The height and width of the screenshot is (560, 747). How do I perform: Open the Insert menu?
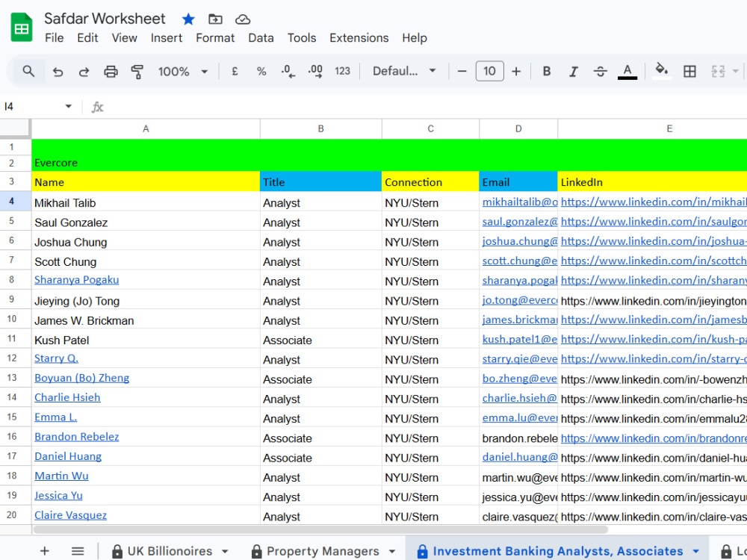tap(167, 38)
